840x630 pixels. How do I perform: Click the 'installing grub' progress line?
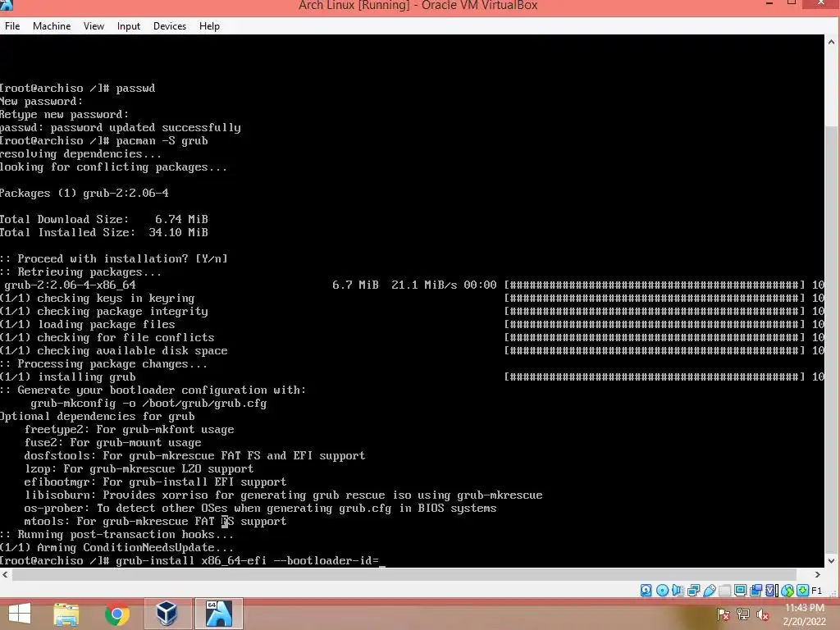click(x=412, y=377)
